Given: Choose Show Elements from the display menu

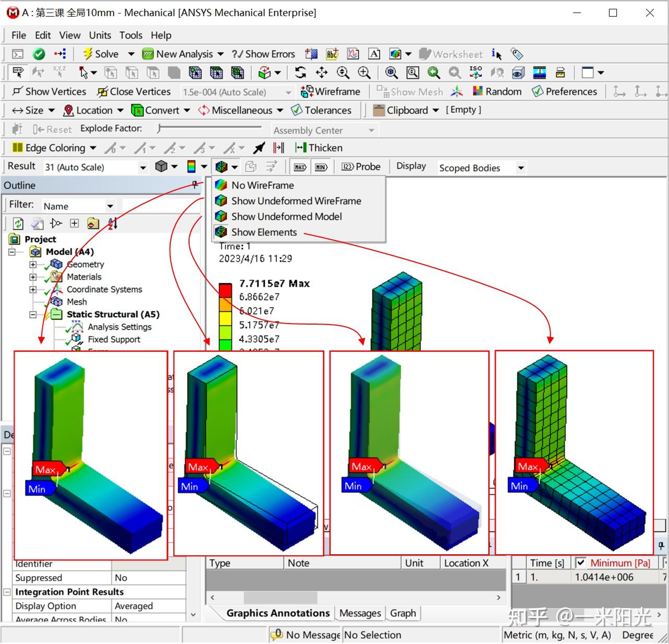Looking at the screenshot, I should 263,232.
